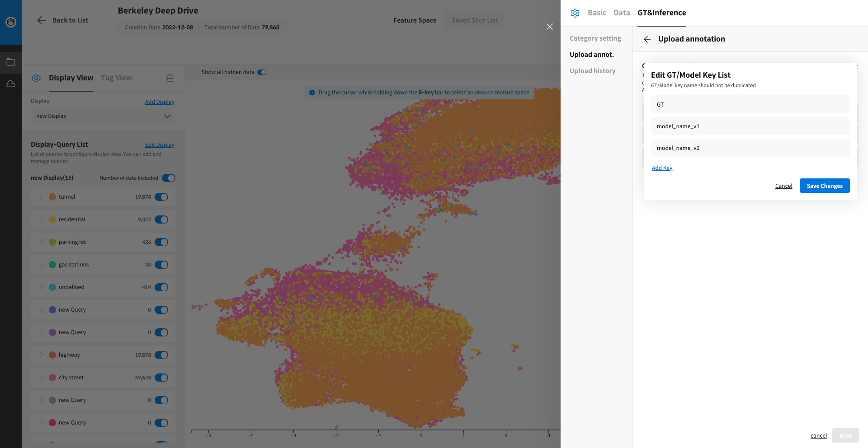Click the info icon in the drag hint banner

point(312,93)
